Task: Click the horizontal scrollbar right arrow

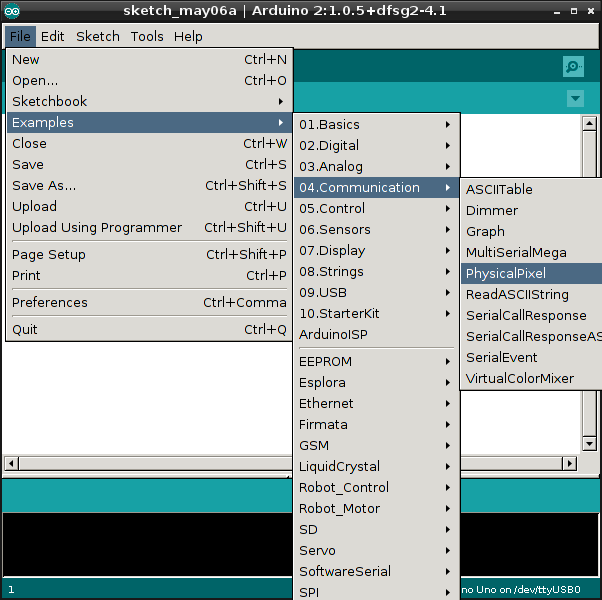Action: click(x=569, y=463)
